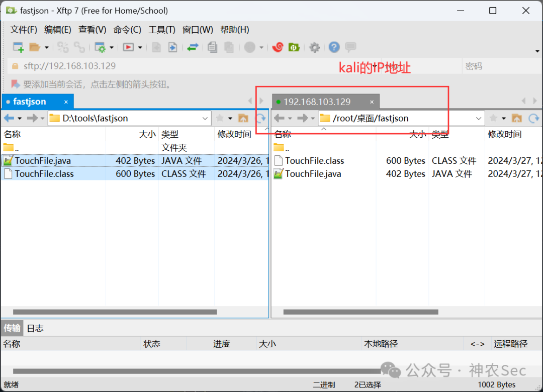The height and width of the screenshot is (392, 543).
Task: Open the /root/桌面/fastjson path dropdown
Action: pyautogui.click(x=479, y=119)
